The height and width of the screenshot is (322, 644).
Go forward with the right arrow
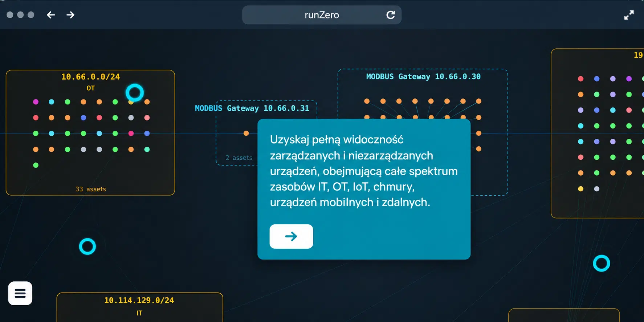(x=70, y=15)
